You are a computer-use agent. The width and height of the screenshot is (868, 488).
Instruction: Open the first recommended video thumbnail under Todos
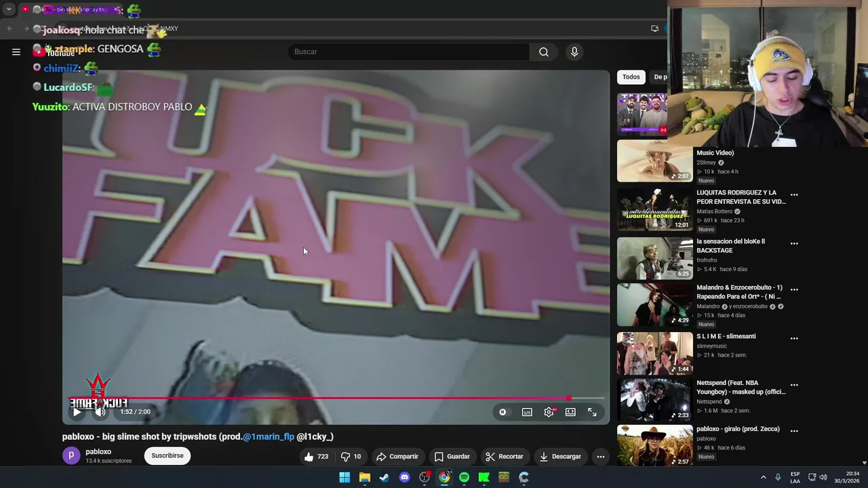pos(642,114)
